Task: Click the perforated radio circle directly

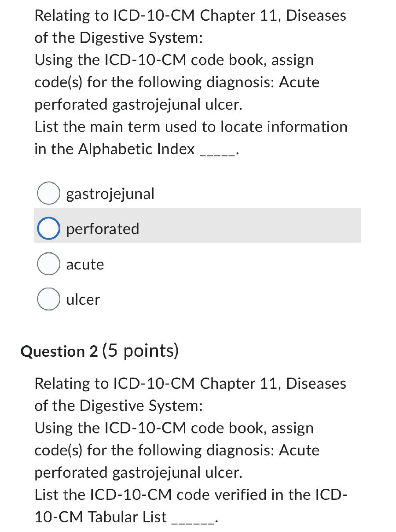Action: pos(50,228)
